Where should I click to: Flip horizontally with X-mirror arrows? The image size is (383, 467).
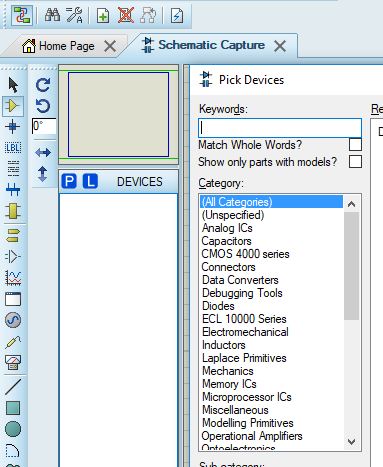43,153
